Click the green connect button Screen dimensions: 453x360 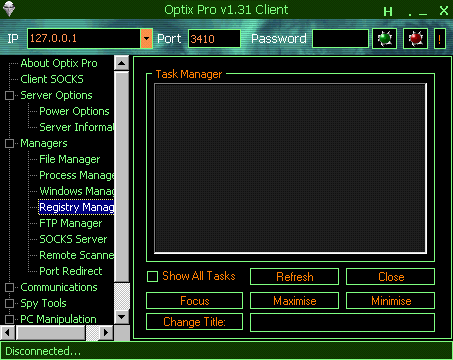384,39
